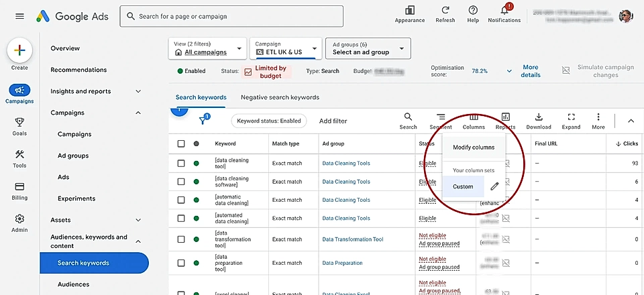
Task: Click the Create plus button
Action: (x=19, y=50)
